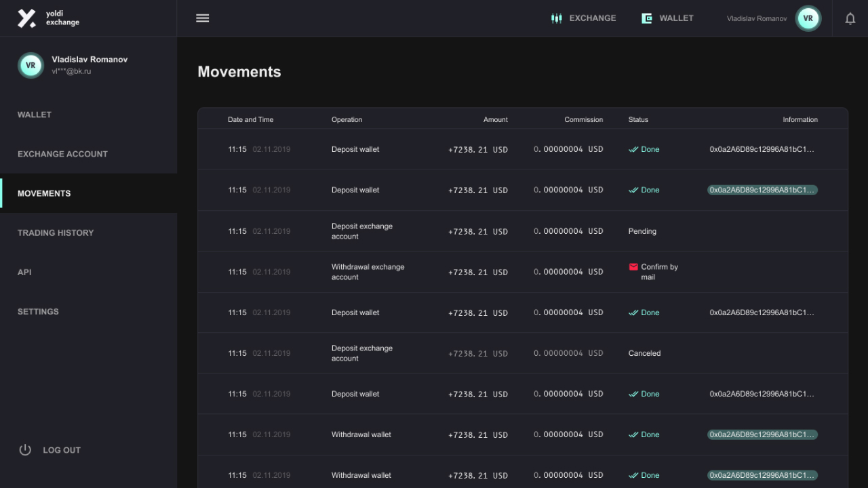Click the Information column header
The height and width of the screenshot is (488, 868).
click(x=800, y=119)
